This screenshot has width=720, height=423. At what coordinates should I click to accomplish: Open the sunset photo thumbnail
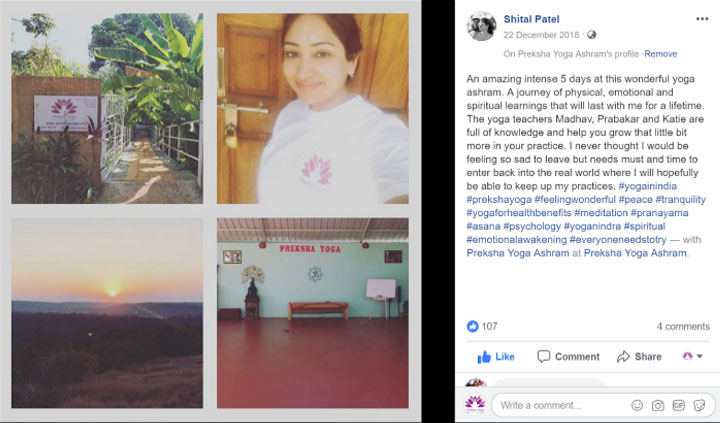(x=107, y=313)
